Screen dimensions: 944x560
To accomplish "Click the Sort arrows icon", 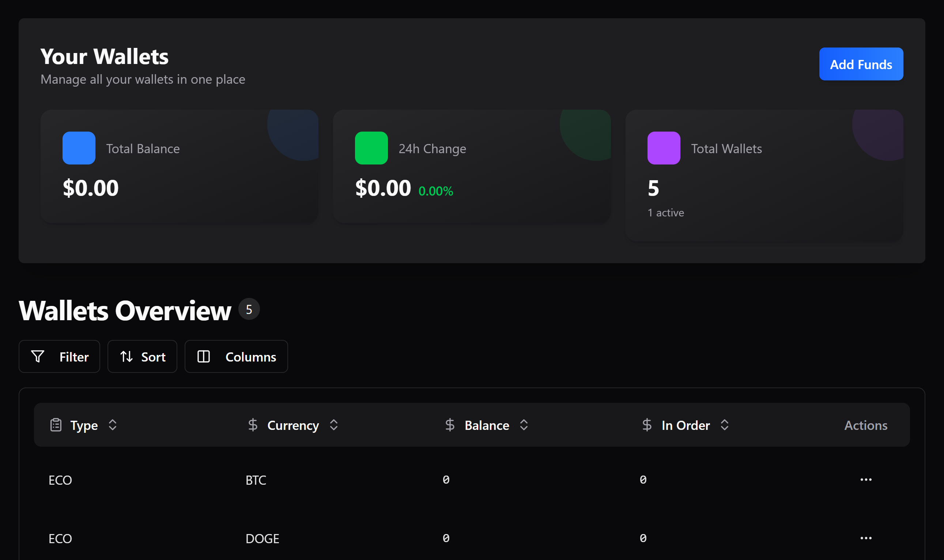I will [x=127, y=356].
